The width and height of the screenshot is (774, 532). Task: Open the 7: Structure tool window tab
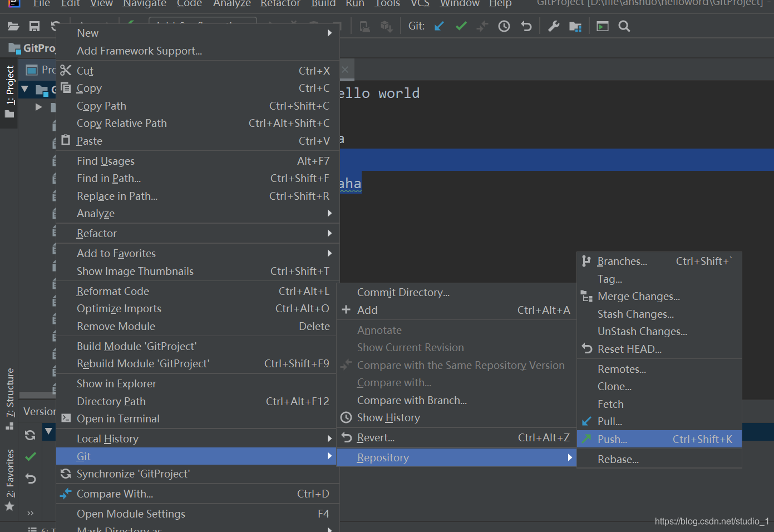point(9,398)
